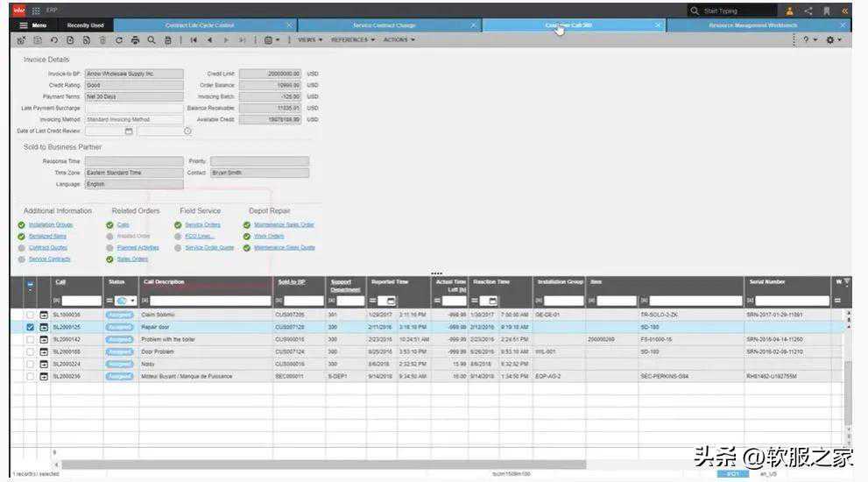Open the app launcher grid icon

pyautogui.click(x=36, y=11)
